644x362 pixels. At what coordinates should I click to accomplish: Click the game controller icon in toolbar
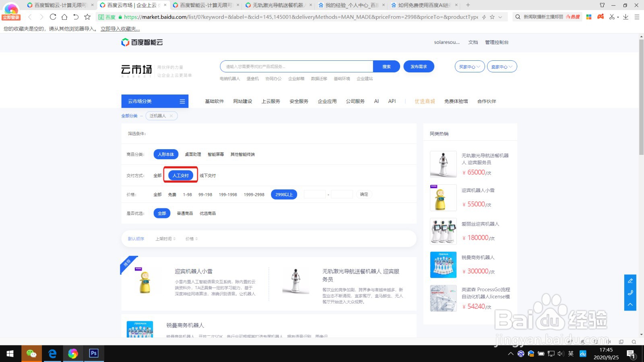601,17
